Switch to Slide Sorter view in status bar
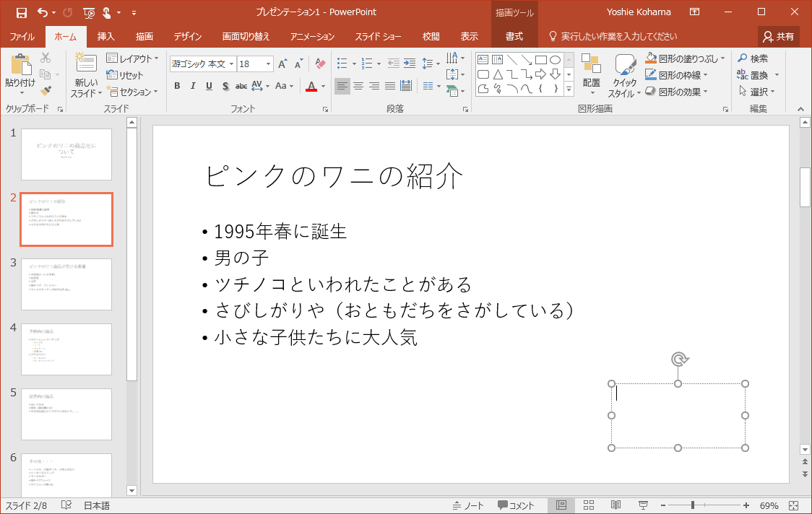812x514 pixels. tap(588, 505)
